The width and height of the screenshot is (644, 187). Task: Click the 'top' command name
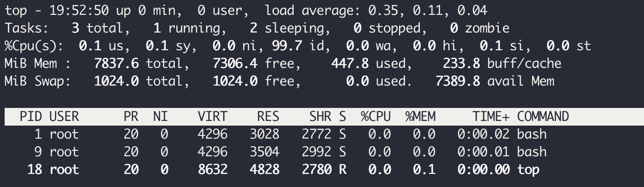[x=528, y=169]
